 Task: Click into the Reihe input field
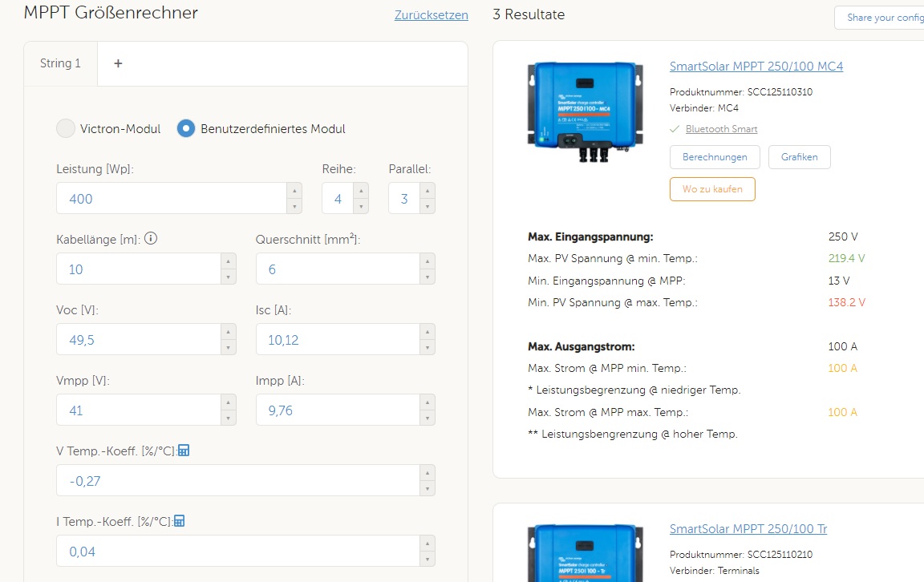click(x=338, y=199)
